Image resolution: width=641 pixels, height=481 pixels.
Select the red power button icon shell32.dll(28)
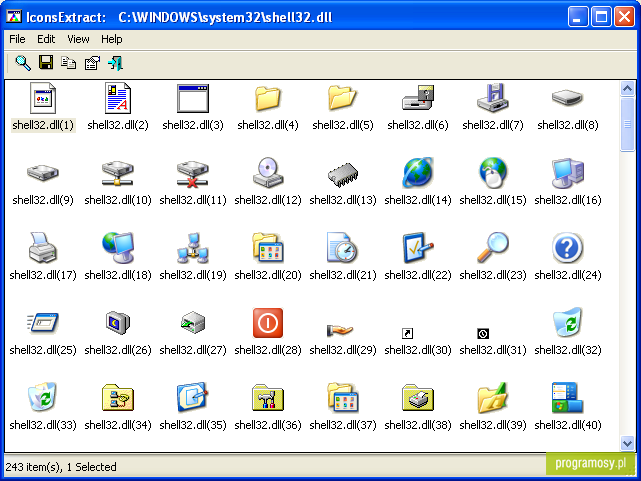click(x=268, y=323)
